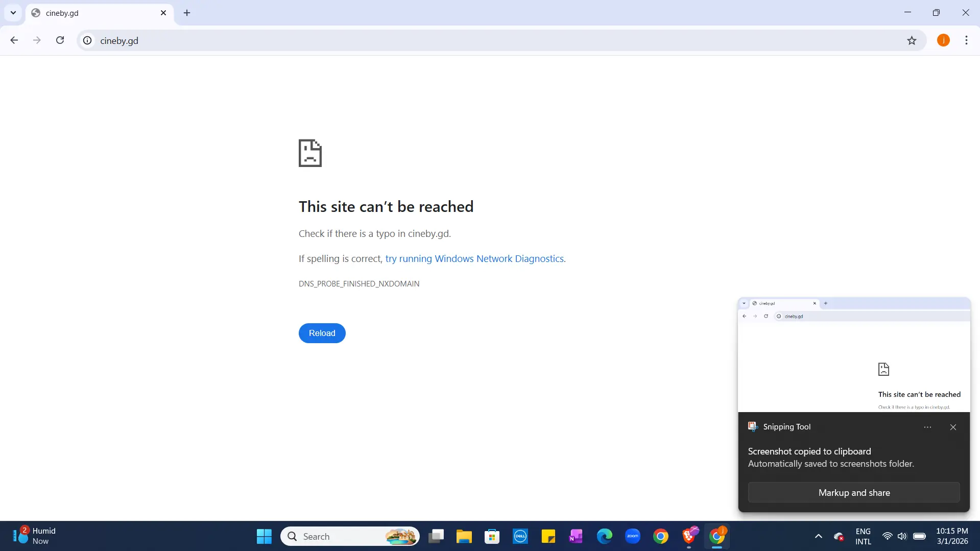Screen dimensions: 980x551
Task: Close the cineby.gd tab
Action: point(163,13)
